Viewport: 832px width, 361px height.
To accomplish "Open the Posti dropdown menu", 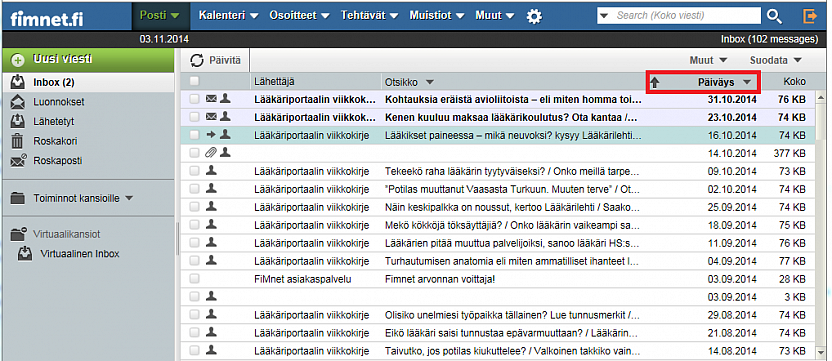I will [161, 15].
